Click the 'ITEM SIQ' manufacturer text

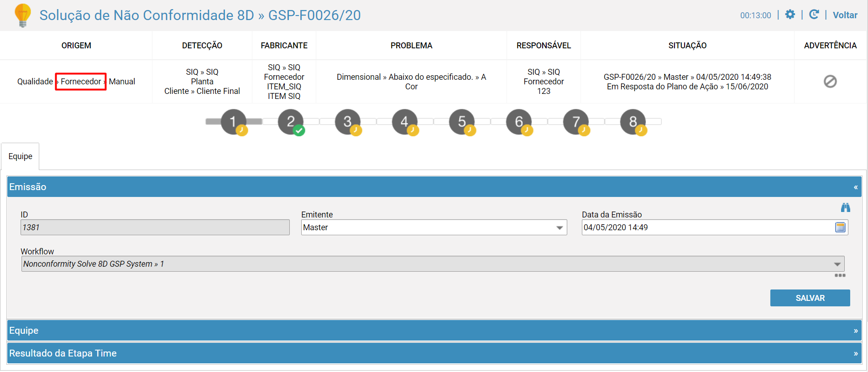point(284,96)
